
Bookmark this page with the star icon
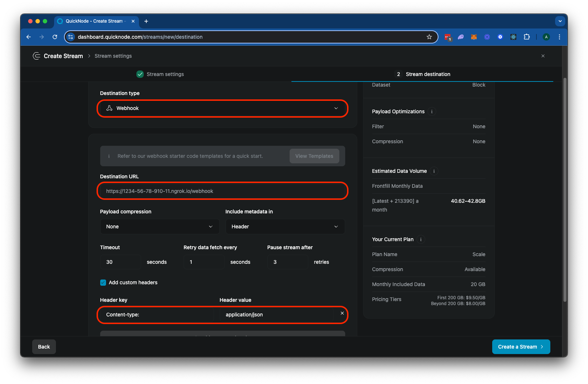pos(429,37)
